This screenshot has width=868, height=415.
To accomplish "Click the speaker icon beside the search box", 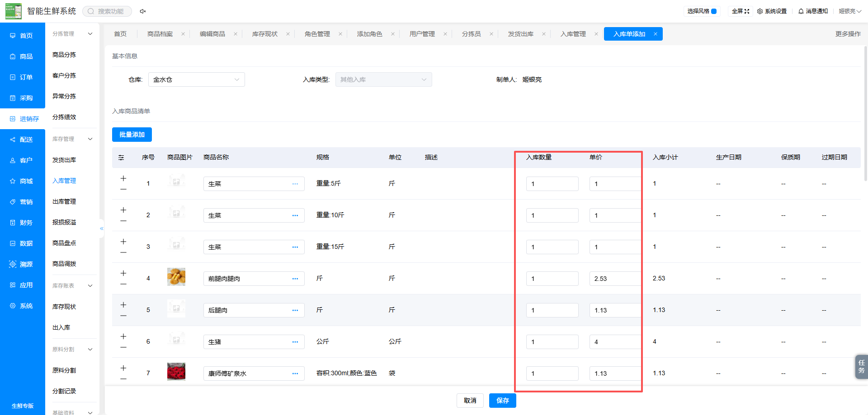I will [143, 11].
